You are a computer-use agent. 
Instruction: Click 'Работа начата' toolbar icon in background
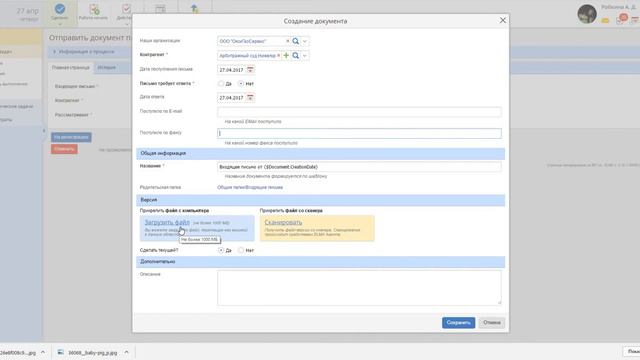tap(93, 11)
